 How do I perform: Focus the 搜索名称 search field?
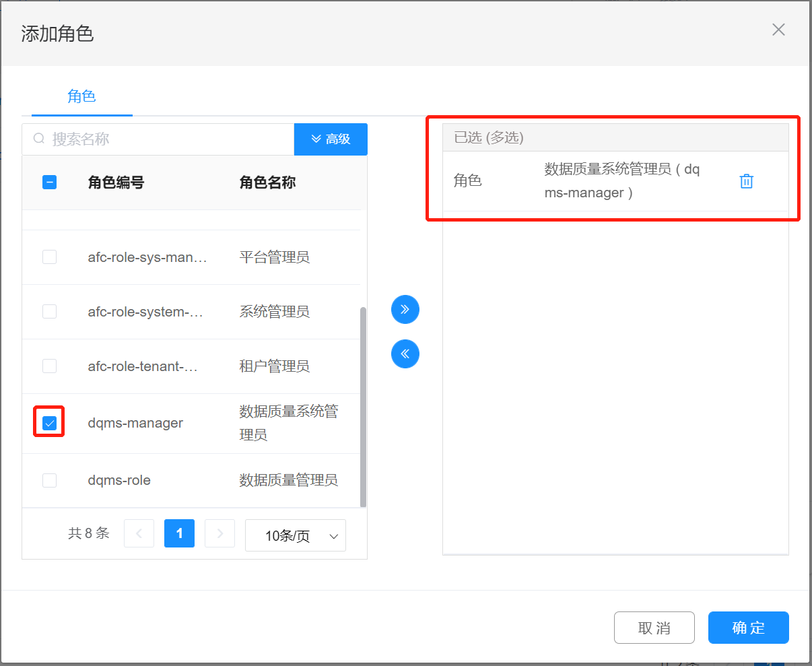[x=168, y=139]
